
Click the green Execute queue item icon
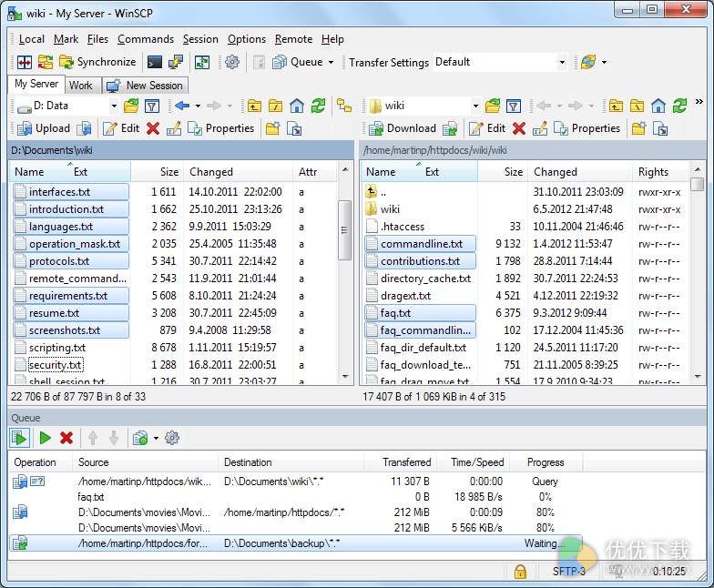point(46,439)
